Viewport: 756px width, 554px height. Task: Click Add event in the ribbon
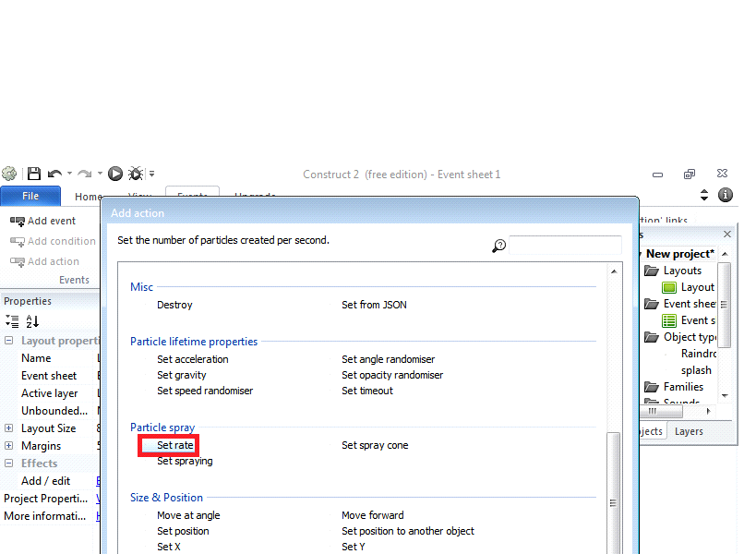42,221
